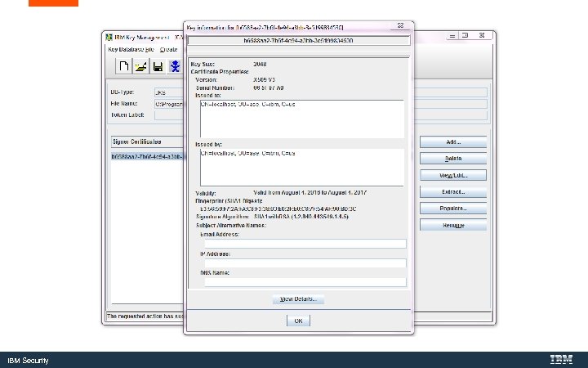Open the Key Database File menu
Screen dimensions: 588x368
(131, 50)
